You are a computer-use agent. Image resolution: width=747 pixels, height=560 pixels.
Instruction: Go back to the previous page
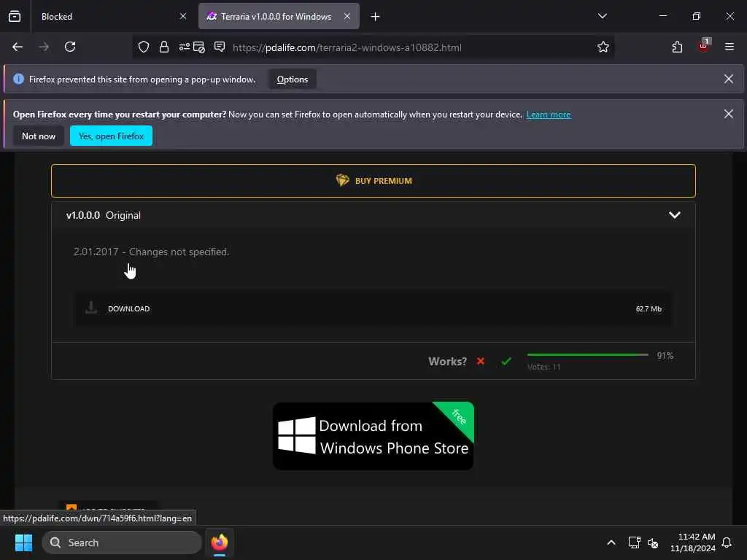[18, 47]
